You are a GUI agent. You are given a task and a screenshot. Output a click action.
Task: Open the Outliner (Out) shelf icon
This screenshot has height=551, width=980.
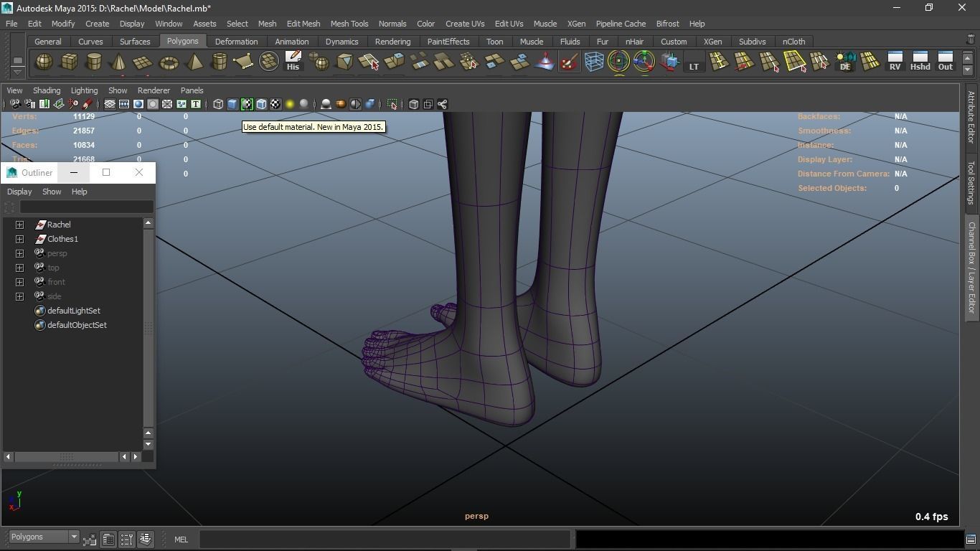coord(945,61)
